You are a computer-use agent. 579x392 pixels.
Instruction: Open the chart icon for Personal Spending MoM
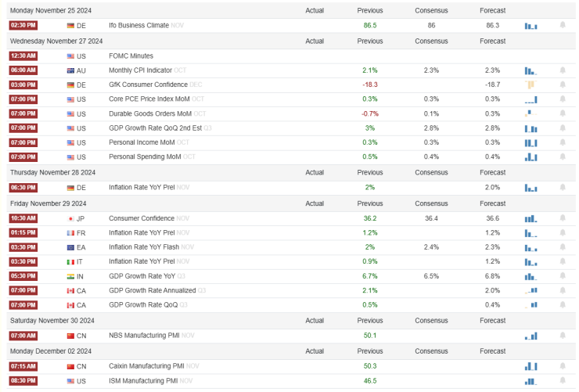coord(531,157)
